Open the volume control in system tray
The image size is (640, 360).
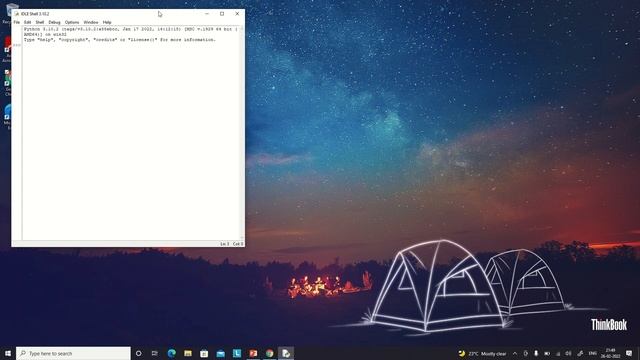(x=569, y=353)
